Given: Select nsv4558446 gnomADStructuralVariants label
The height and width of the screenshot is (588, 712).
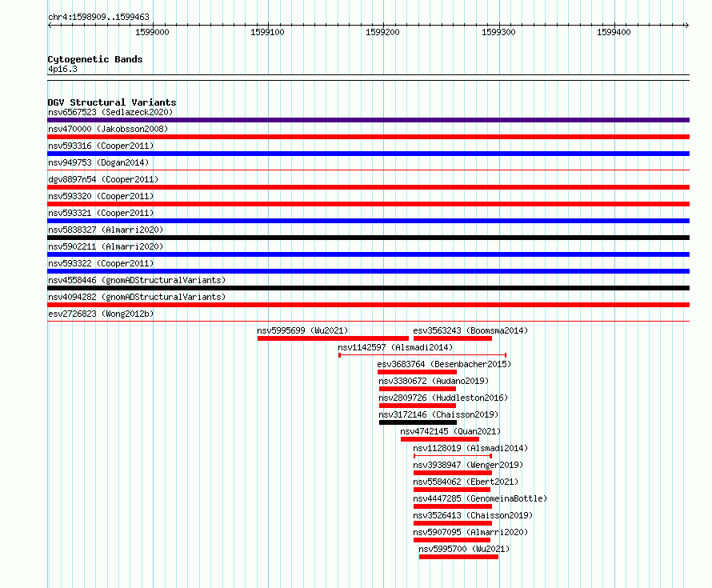Looking at the screenshot, I should [137, 280].
